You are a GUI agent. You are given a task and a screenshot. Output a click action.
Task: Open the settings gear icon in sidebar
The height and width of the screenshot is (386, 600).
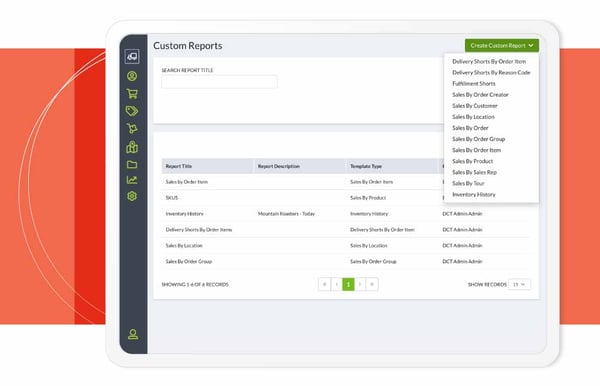click(132, 196)
